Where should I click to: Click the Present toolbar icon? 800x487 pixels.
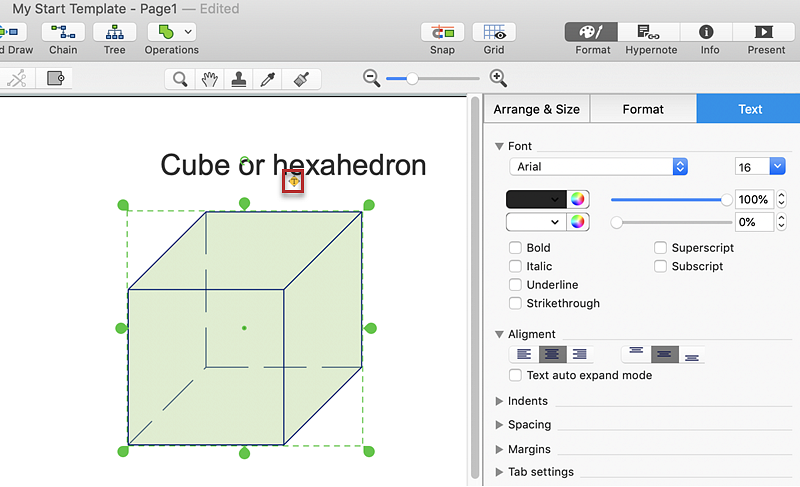(x=766, y=32)
